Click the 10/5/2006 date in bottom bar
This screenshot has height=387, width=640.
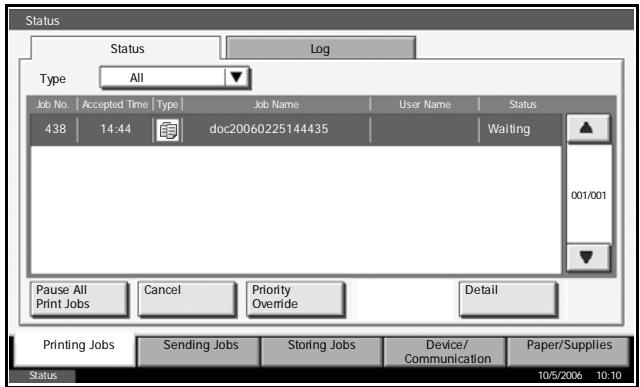click(x=560, y=376)
